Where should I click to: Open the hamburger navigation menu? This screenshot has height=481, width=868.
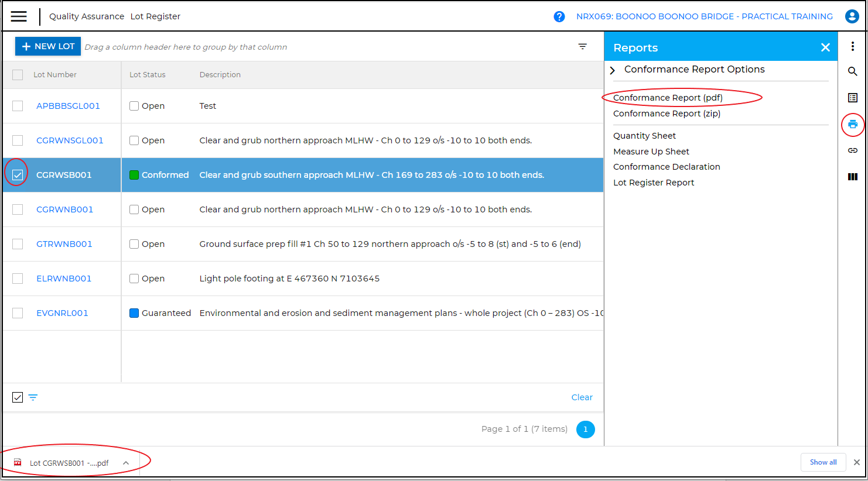(x=19, y=16)
